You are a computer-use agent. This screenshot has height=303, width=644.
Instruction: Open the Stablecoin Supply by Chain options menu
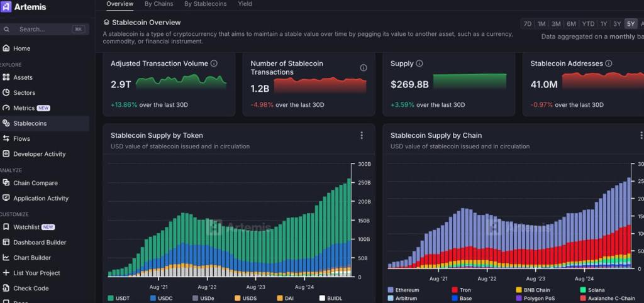pos(641,135)
